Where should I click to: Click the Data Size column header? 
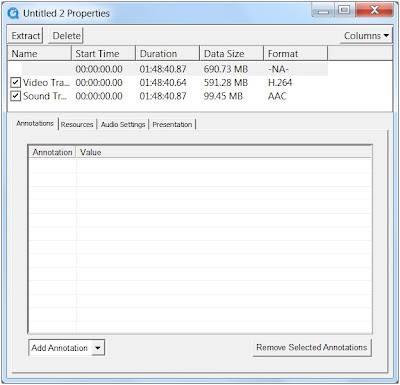tap(232, 54)
